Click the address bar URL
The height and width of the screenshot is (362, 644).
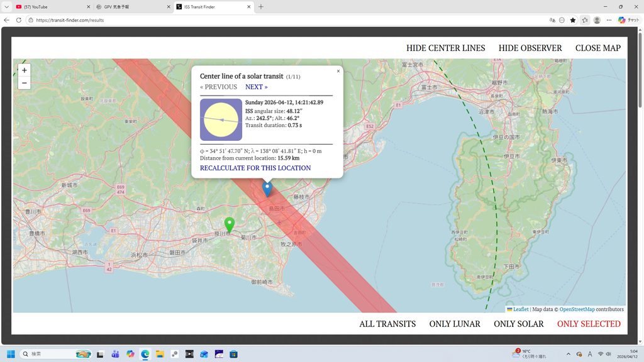[70, 19]
